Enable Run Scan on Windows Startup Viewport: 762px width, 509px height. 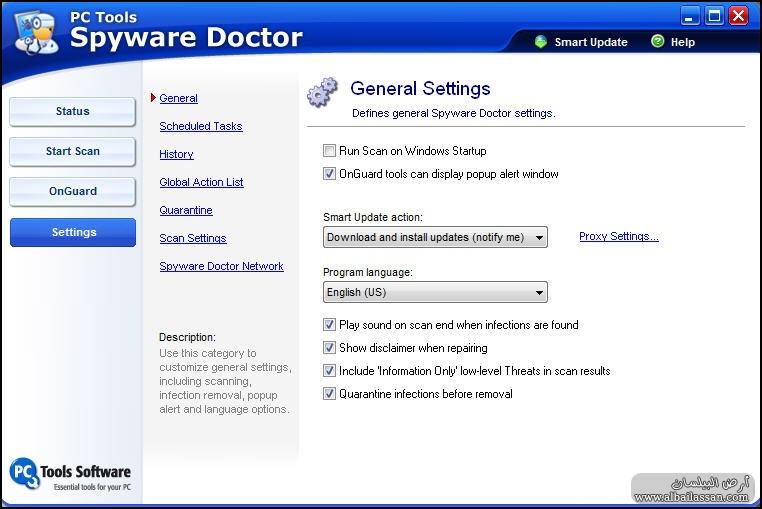329,151
